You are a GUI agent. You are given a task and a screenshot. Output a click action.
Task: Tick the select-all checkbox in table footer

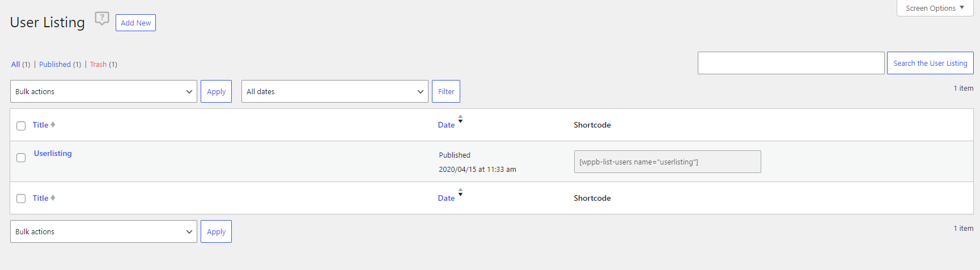pos(21,199)
